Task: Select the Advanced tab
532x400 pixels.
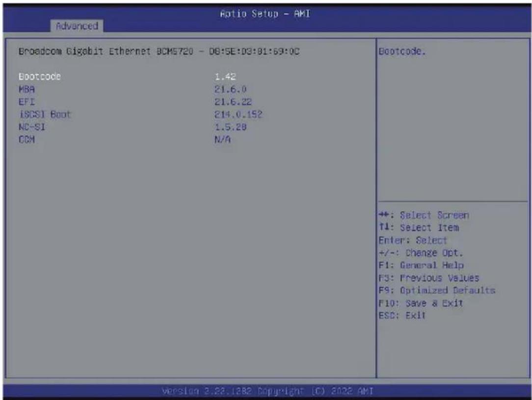Action: click(77, 26)
